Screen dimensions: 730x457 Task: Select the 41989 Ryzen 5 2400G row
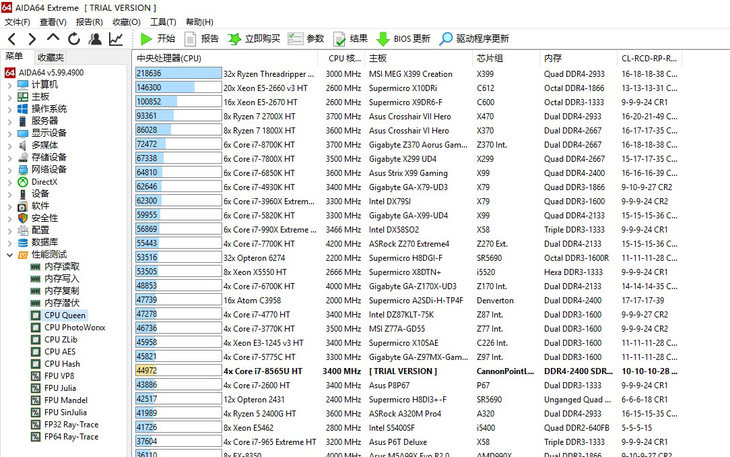(406, 414)
